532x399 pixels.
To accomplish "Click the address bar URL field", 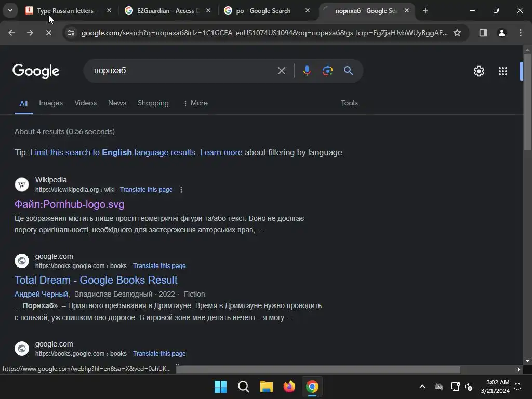I will pos(264,33).
